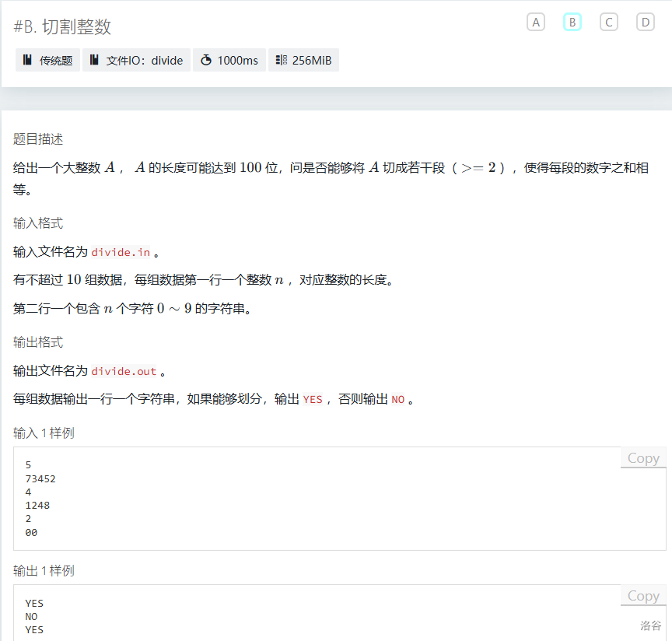Copy the input sample 1

point(643,458)
